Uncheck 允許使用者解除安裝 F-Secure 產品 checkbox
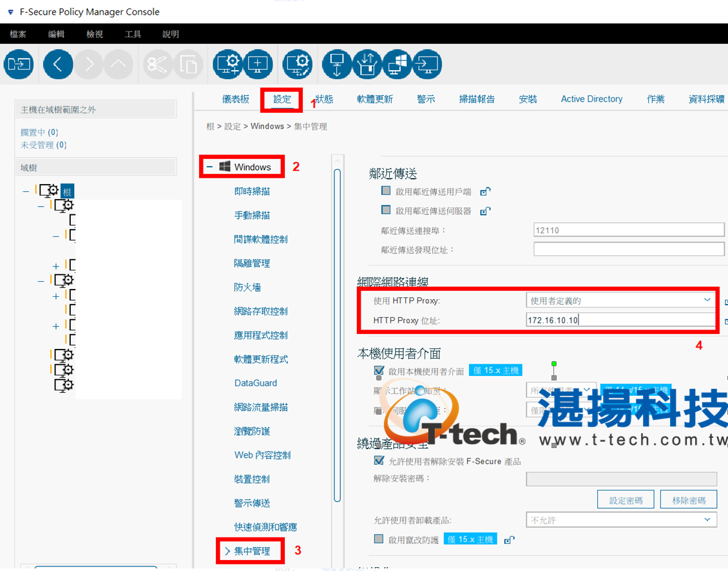Screen dimensions: 728x571 click(x=379, y=461)
